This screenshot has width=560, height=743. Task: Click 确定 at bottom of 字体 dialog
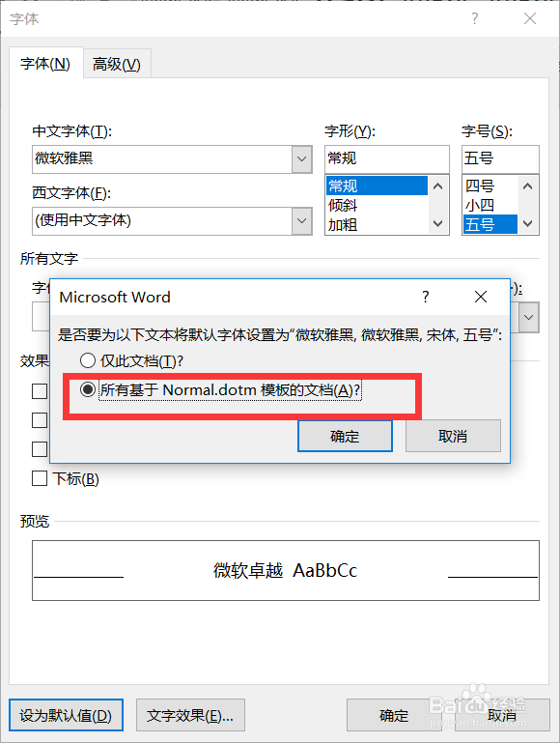click(x=394, y=715)
